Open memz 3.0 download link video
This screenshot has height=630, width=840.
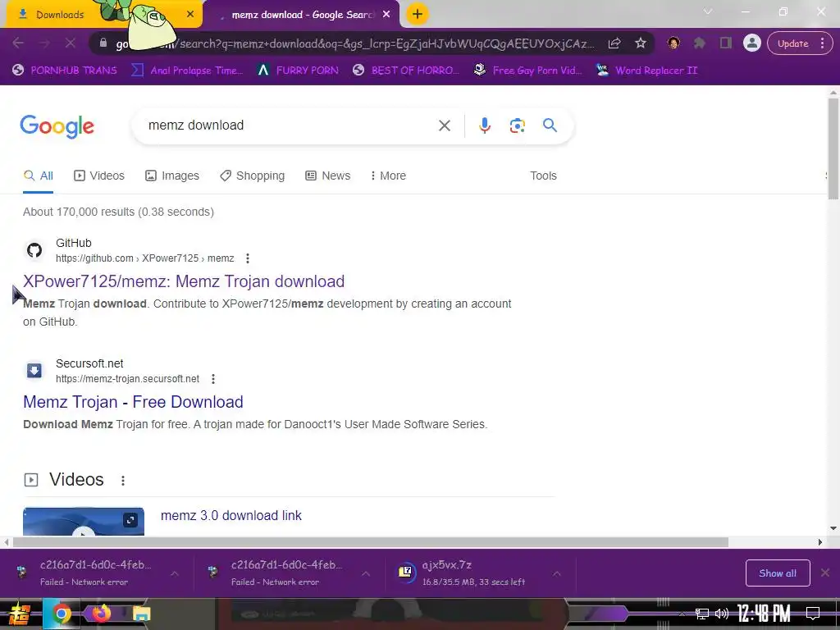click(231, 515)
